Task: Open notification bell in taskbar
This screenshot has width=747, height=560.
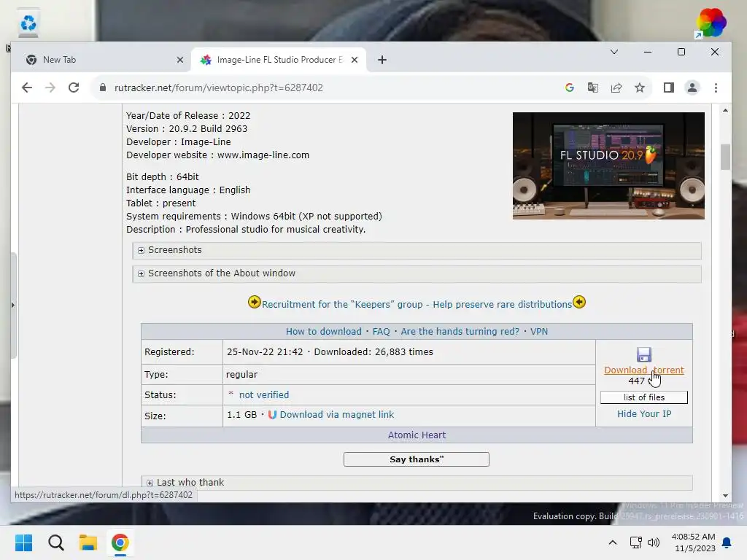Action: 727,542
